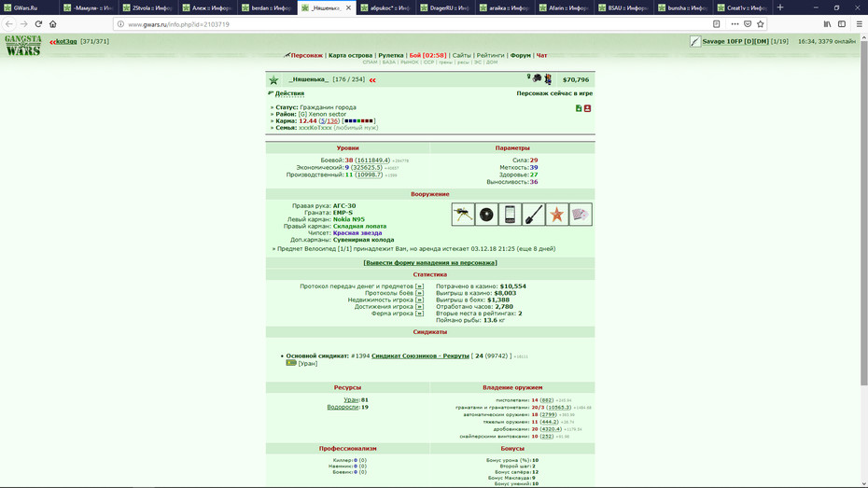Switch to the DragerRU tab
This screenshot has height=488, width=868.
tap(445, 7)
